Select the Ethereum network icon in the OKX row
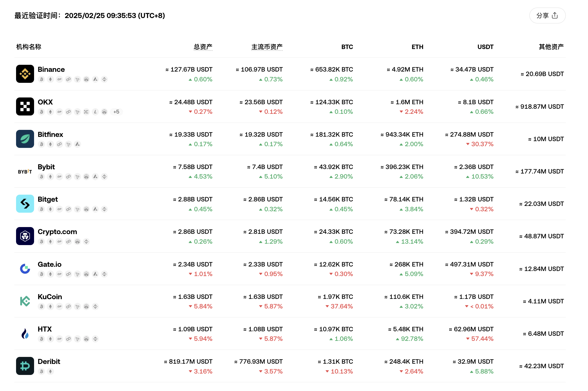The image size is (588, 391). (50, 112)
